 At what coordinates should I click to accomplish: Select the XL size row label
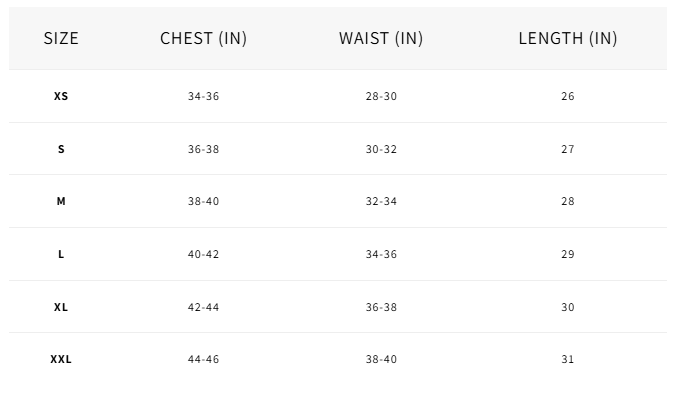pyautogui.click(x=61, y=307)
